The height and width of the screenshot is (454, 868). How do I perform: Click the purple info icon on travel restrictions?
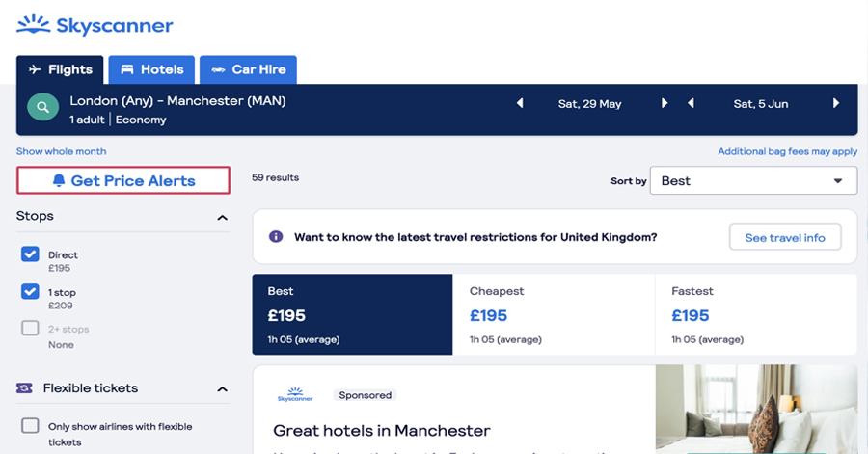(x=276, y=237)
